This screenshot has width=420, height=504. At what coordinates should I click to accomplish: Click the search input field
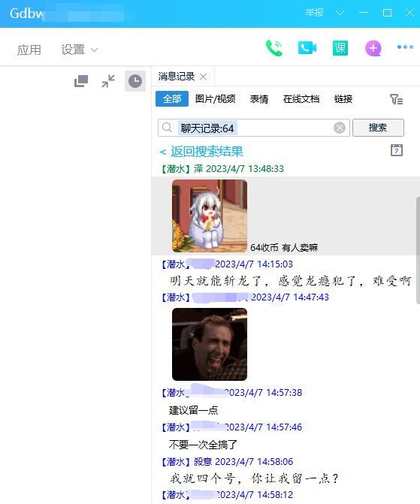tap(254, 128)
